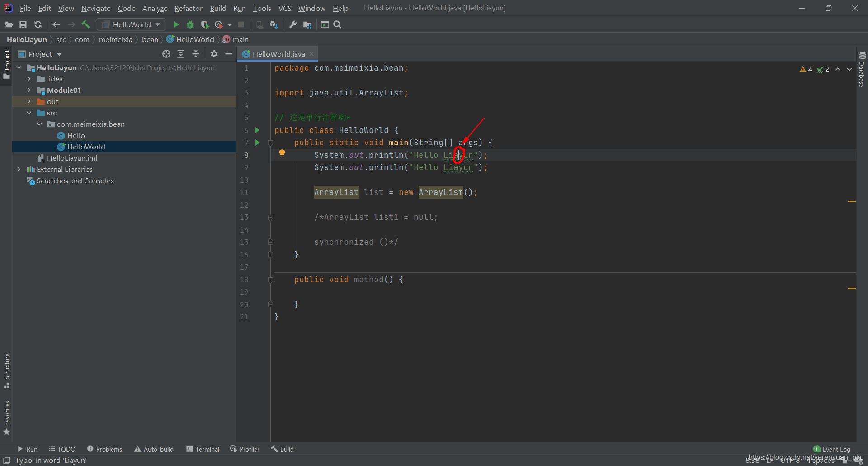868x466 pixels.
Task: Click run gutter icon beside main method
Action: 257,143
